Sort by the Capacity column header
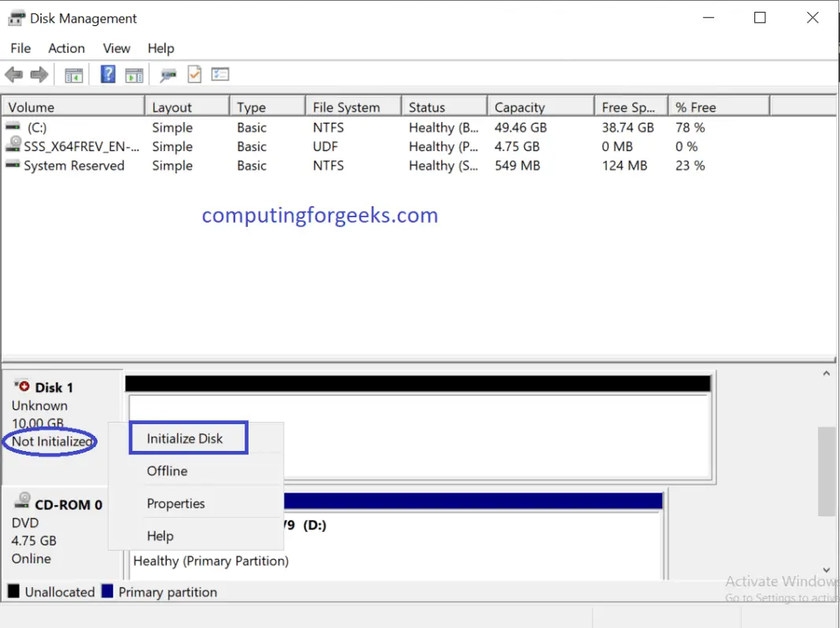This screenshot has width=840, height=628. pos(519,107)
